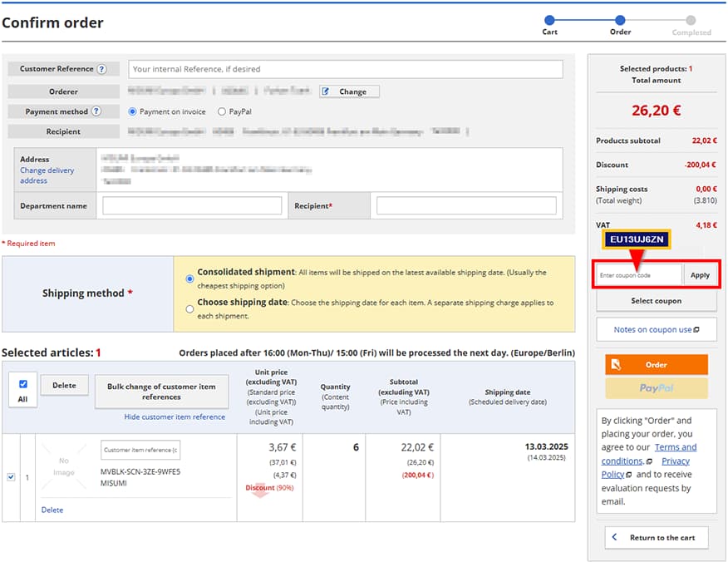Click Hide customer item reference link
Screen dimensions: 728x562
(175, 417)
